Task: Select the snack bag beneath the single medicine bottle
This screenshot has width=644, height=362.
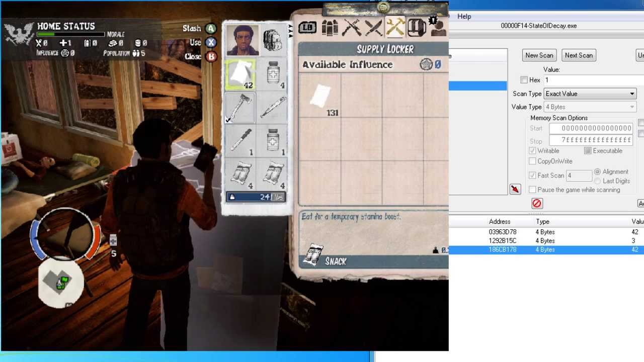Action: point(272,174)
